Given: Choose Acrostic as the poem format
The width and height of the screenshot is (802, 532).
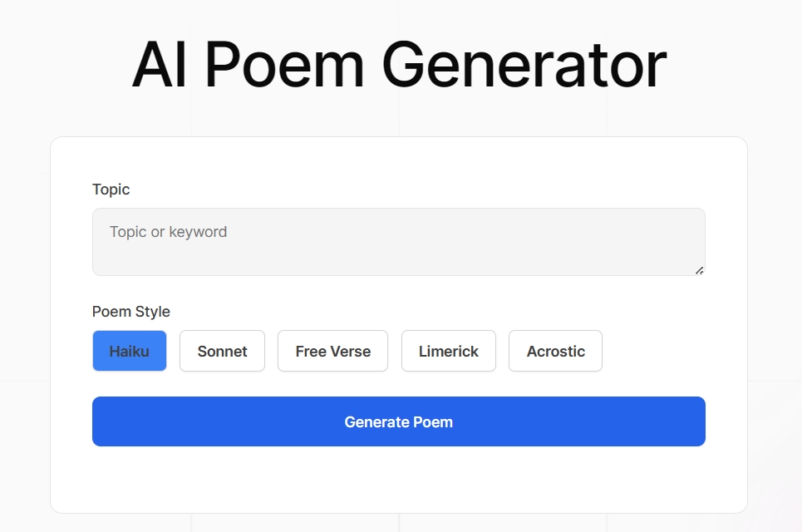Looking at the screenshot, I should (555, 351).
